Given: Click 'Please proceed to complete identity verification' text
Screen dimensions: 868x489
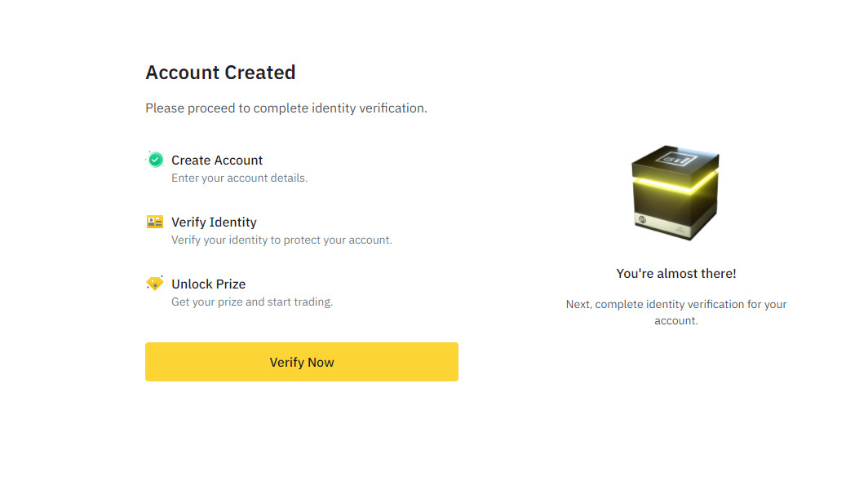Looking at the screenshot, I should 286,108.
